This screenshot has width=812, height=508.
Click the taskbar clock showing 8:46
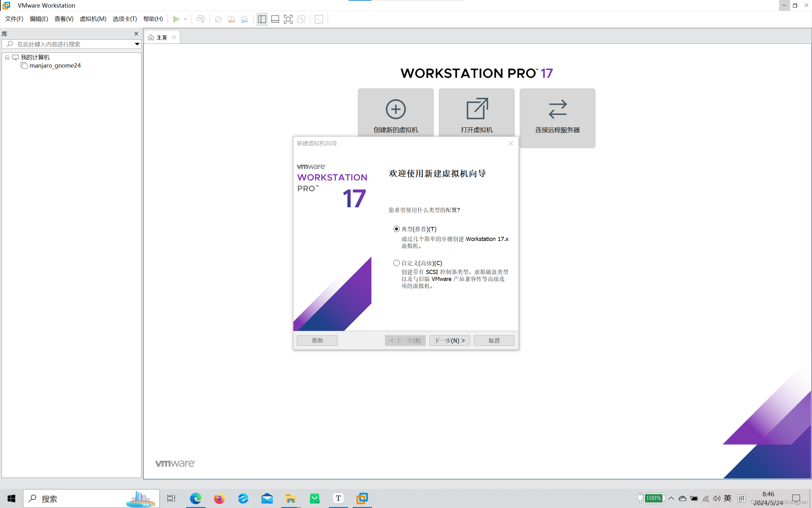point(768,494)
